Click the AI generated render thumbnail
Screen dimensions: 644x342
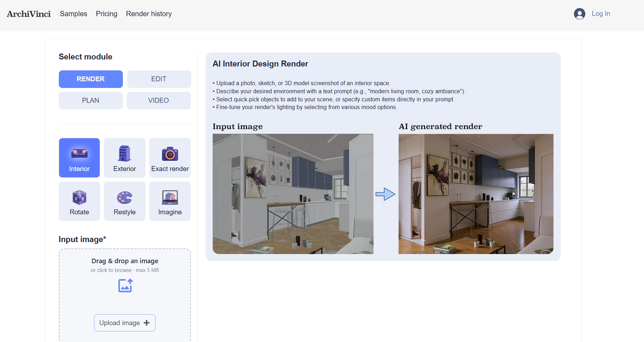(x=476, y=194)
